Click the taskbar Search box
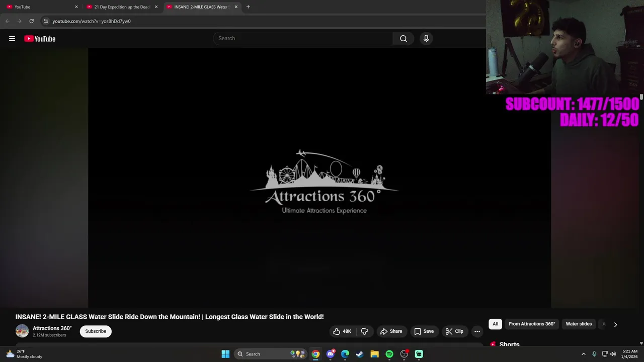Viewport: 644px width, 362px height. point(271,354)
